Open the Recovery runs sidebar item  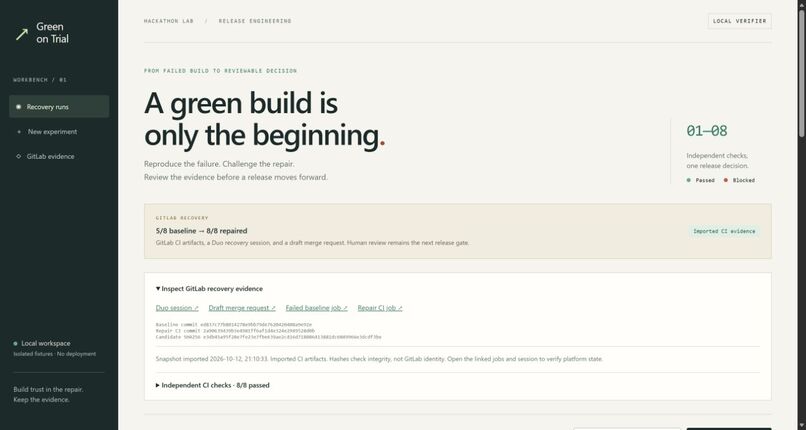click(59, 106)
